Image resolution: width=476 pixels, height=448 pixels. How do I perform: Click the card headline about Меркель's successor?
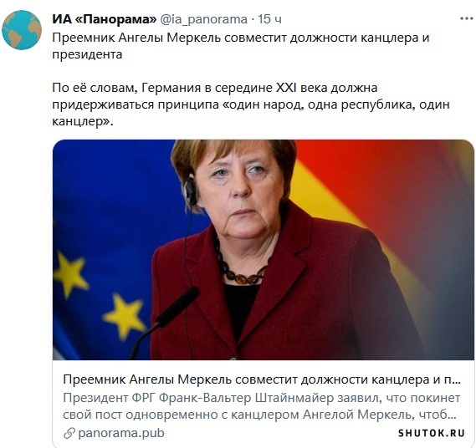tap(262, 379)
